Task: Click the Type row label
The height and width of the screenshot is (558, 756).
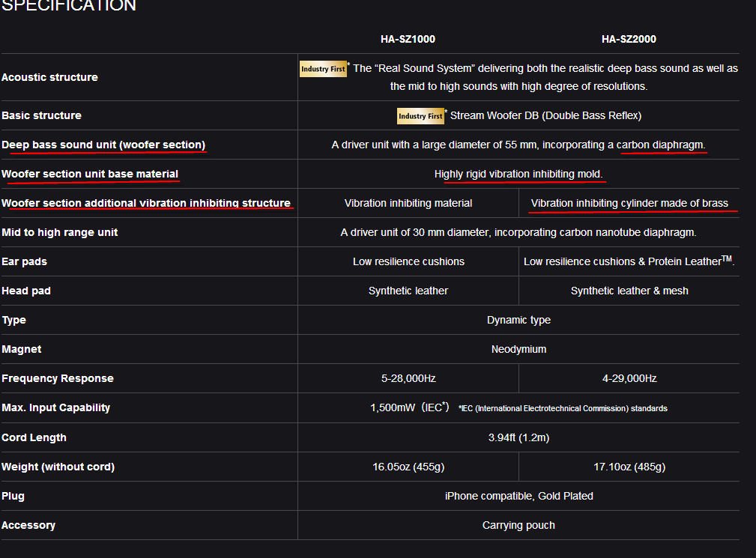Action: (x=13, y=320)
